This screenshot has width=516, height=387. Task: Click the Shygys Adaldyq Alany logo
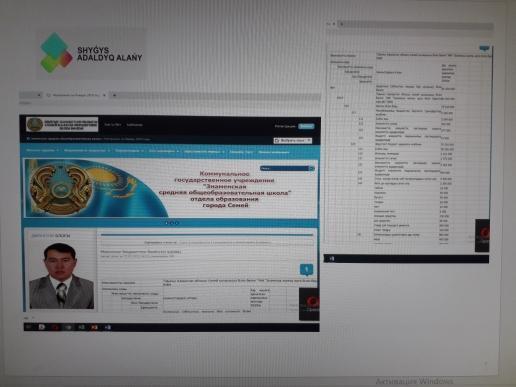pos(91,53)
